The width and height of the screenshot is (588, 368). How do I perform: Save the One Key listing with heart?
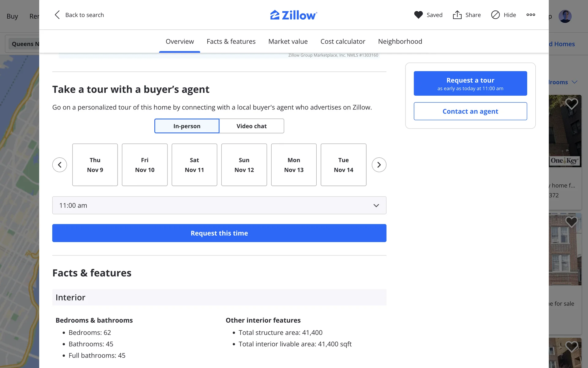click(571, 104)
